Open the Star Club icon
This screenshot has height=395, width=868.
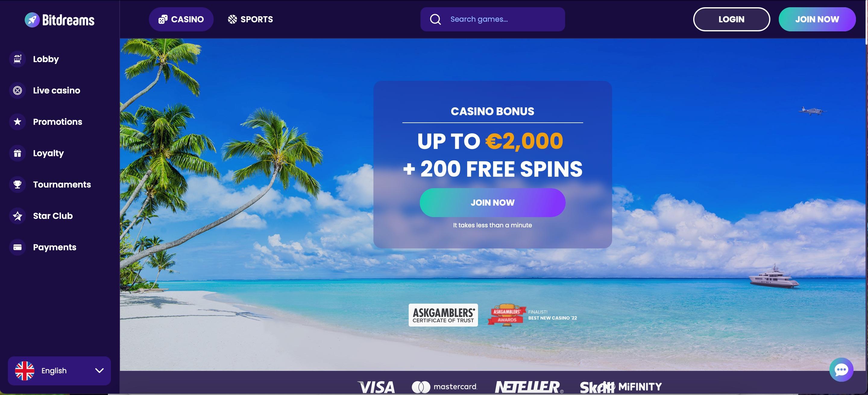click(x=17, y=216)
